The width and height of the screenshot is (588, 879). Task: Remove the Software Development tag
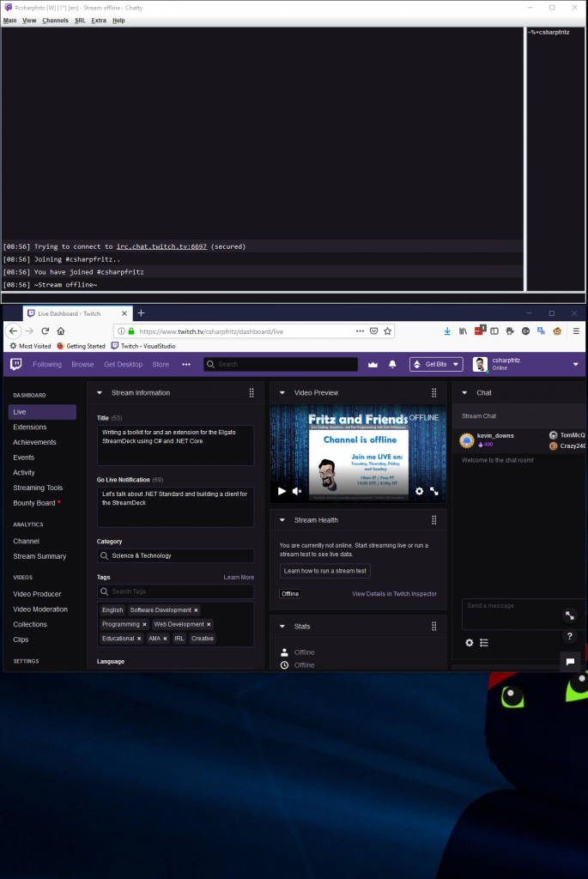click(x=196, y=610)
